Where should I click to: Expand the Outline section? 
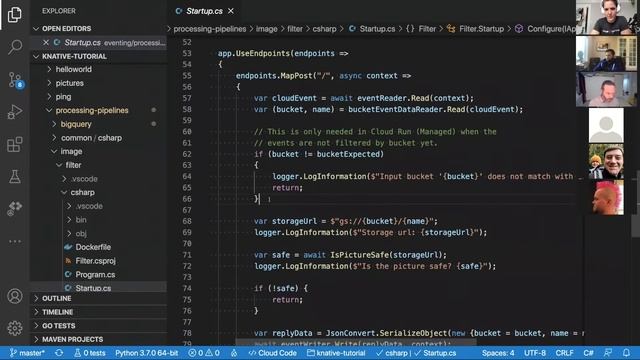99,298
